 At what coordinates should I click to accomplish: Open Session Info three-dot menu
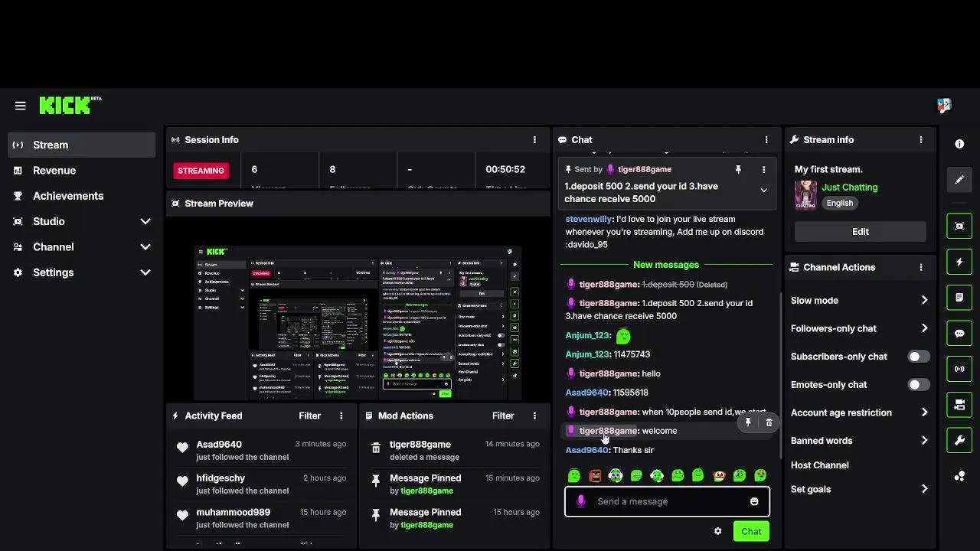pos(534,140)
